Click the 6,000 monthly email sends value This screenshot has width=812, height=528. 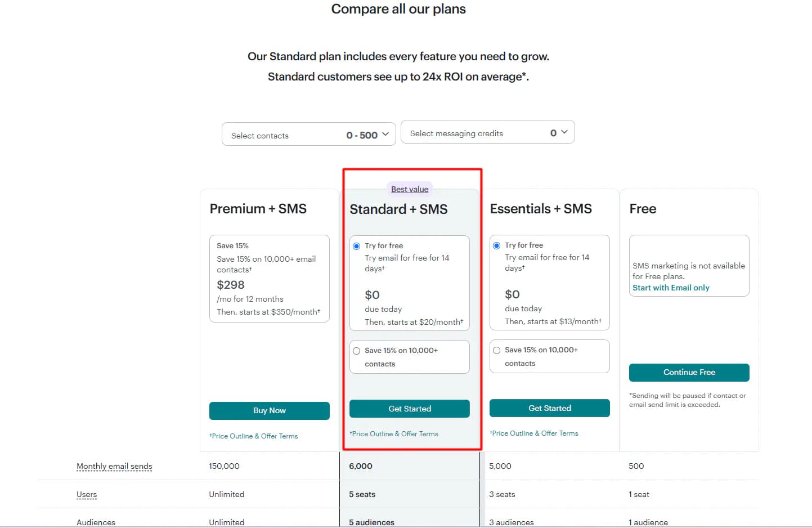[x=361, y=466]
